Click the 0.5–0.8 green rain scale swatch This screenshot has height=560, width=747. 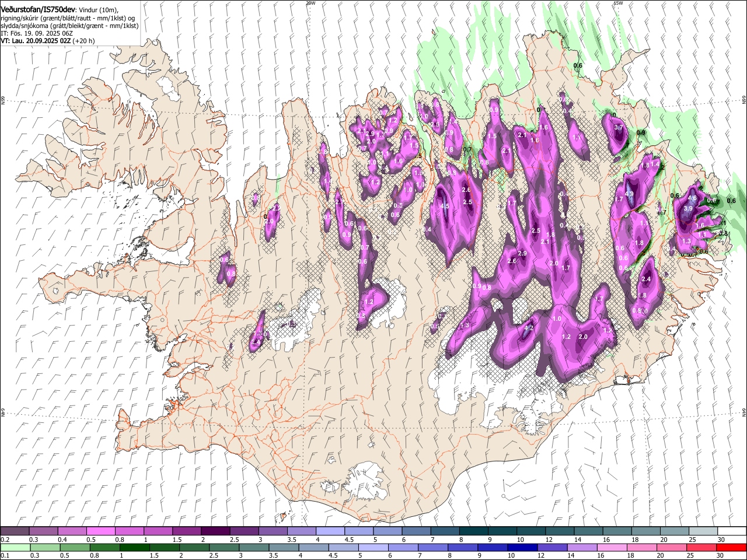[75, 547]
